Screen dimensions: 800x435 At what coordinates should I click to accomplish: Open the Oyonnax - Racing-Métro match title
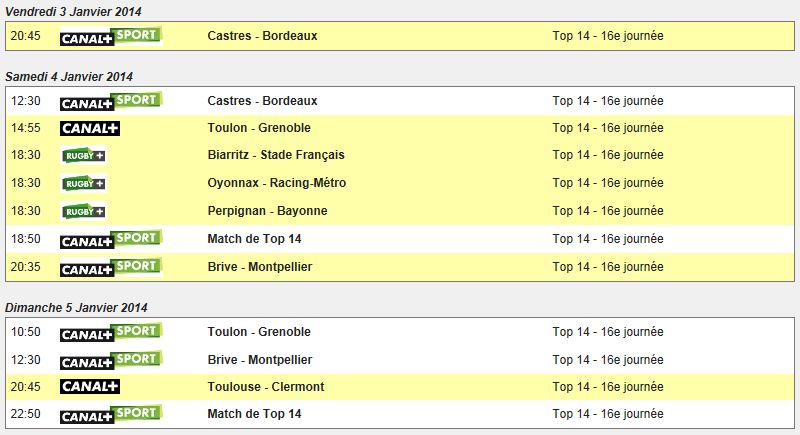click(277, 183)
